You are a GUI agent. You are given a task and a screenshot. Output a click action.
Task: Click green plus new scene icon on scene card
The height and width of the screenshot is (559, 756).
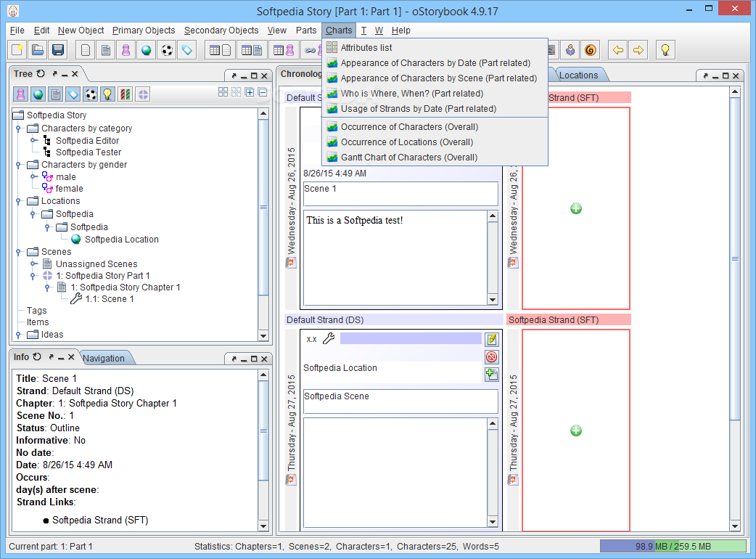[x=492, y=375]
